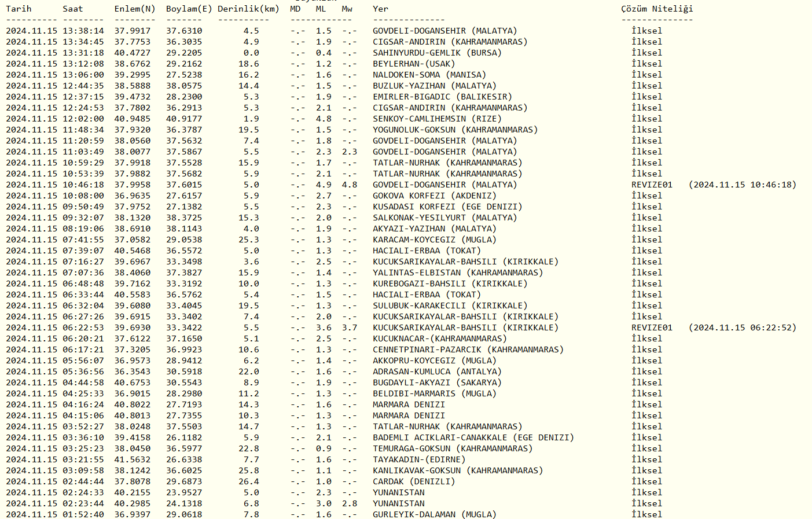812x519 pixels.
Task: Click depth value 25.3
Action: click(x=249, y=240)
